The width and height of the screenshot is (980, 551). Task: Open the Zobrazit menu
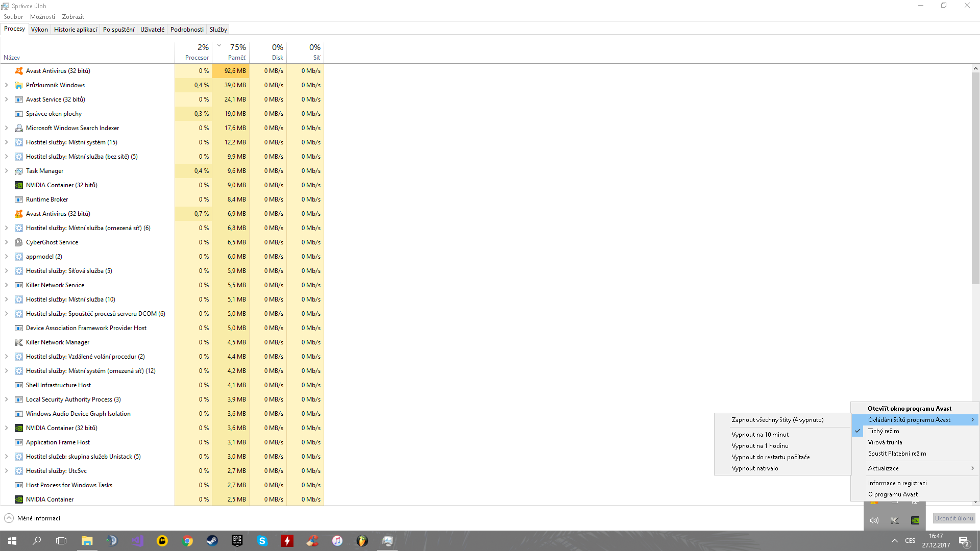point(73,17)
